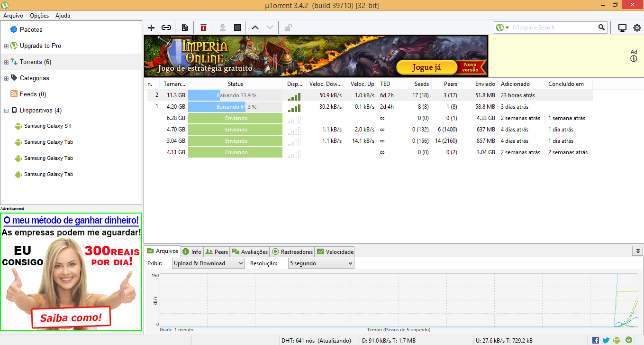The width and height of the screenshot is (644, 345).
Task: Collapse the detail pane chevron button
Action: click(637, 251)
